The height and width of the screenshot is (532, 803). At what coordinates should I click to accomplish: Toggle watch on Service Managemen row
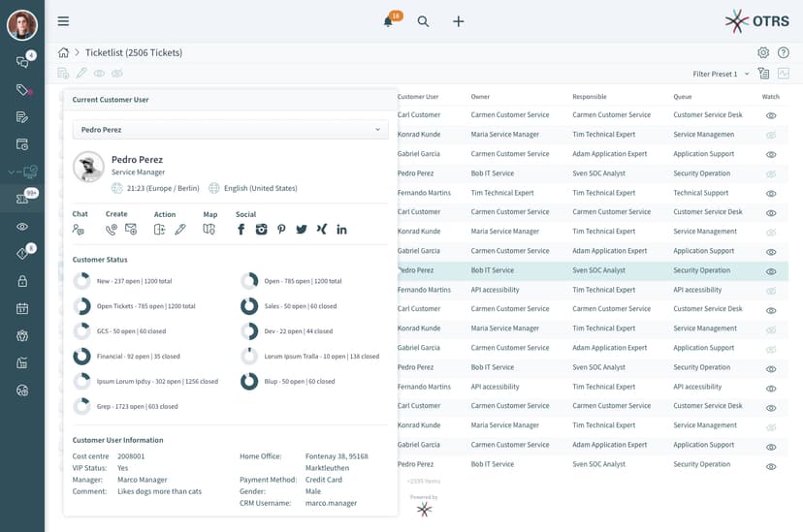(771, 135)
